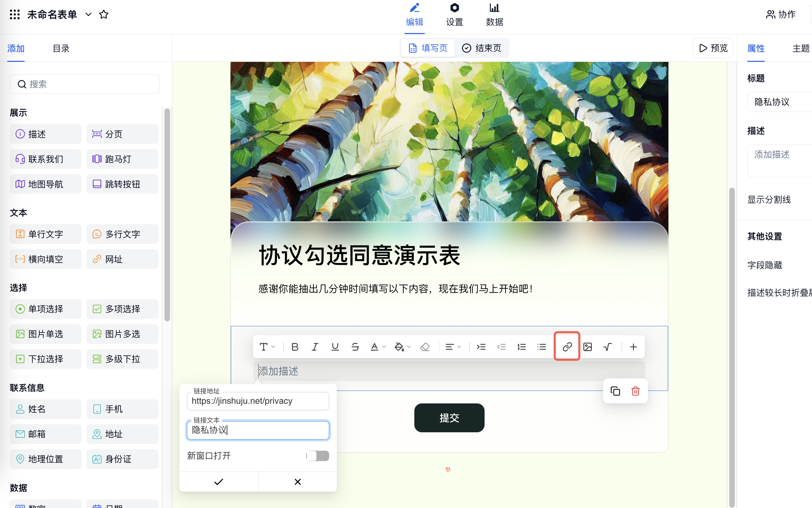Open the background fill color dropdown
Screen dimensions: 812x508
403,347
